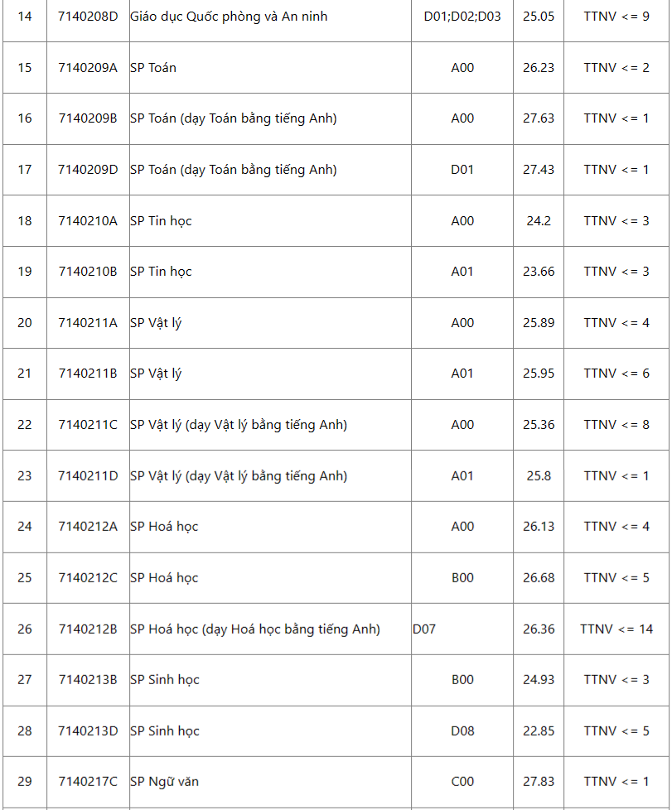Click row number 20 cell
The image size is (672, 810).
click(x=25, y=323)
